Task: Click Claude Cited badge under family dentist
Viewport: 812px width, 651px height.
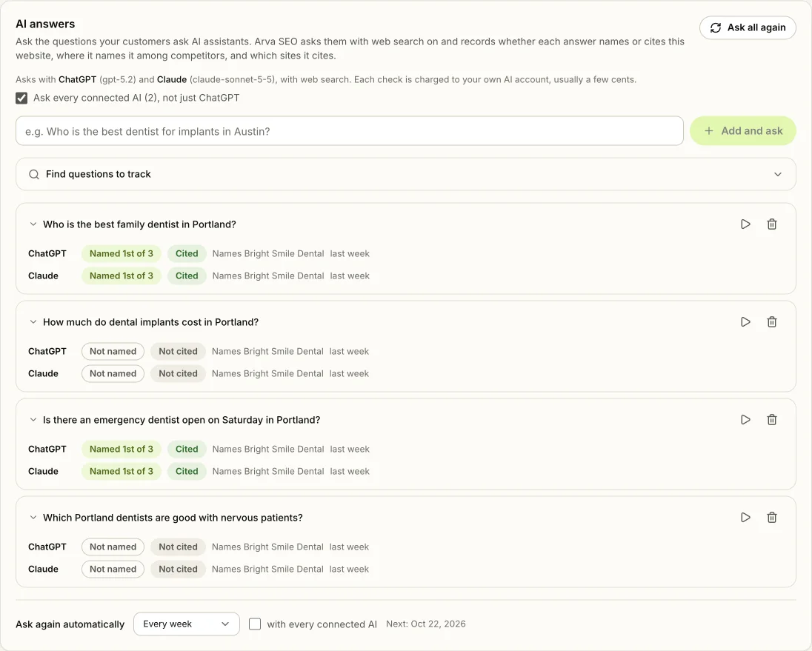Action: click(x=187, y=276)
